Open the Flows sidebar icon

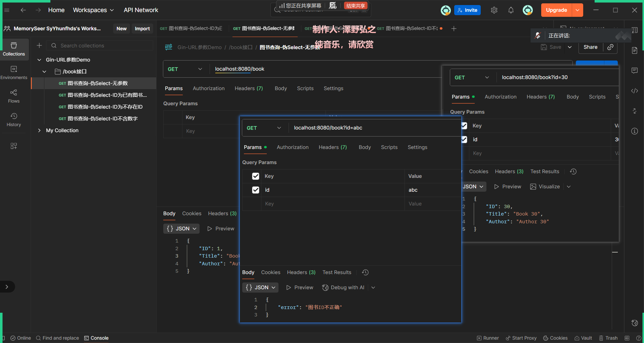[x=14, y=96]
